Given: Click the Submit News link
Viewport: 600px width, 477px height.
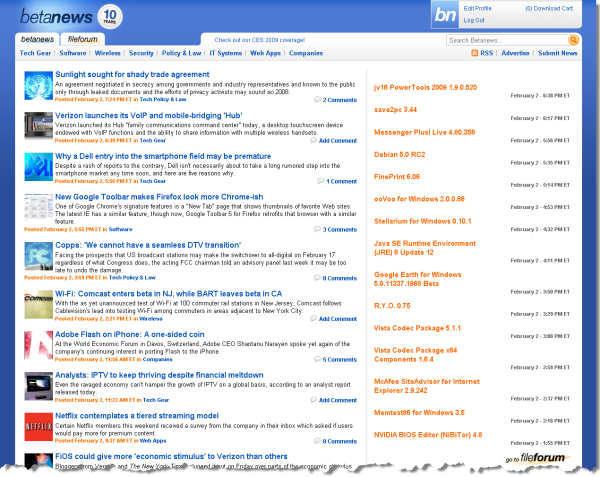Looking at the screenshot, I should 558,53.
